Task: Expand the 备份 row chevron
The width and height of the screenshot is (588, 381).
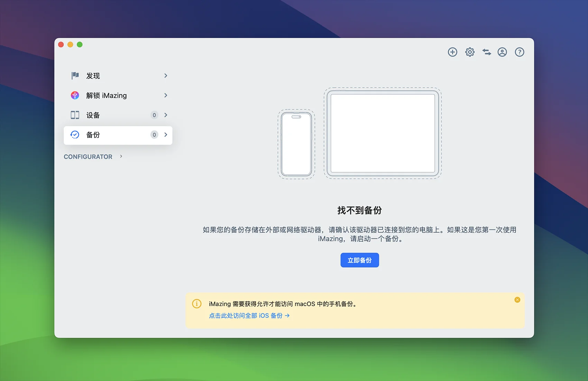Action: coord(166,135)
